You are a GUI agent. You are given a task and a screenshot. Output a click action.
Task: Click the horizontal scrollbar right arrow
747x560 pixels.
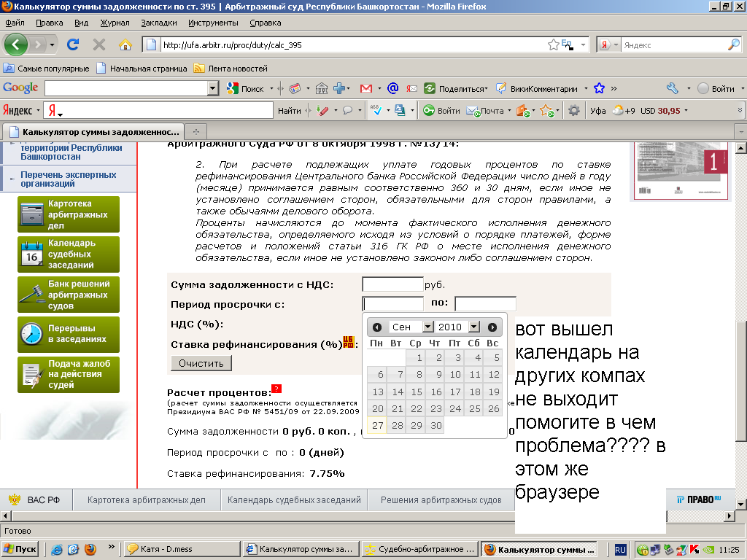click(729, 516)
